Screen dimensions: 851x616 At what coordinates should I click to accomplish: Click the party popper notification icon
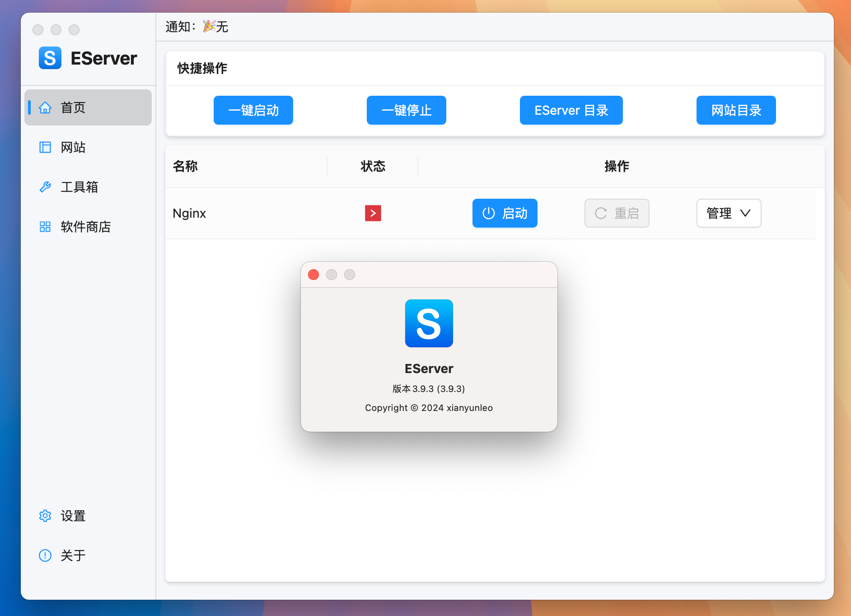209,26
